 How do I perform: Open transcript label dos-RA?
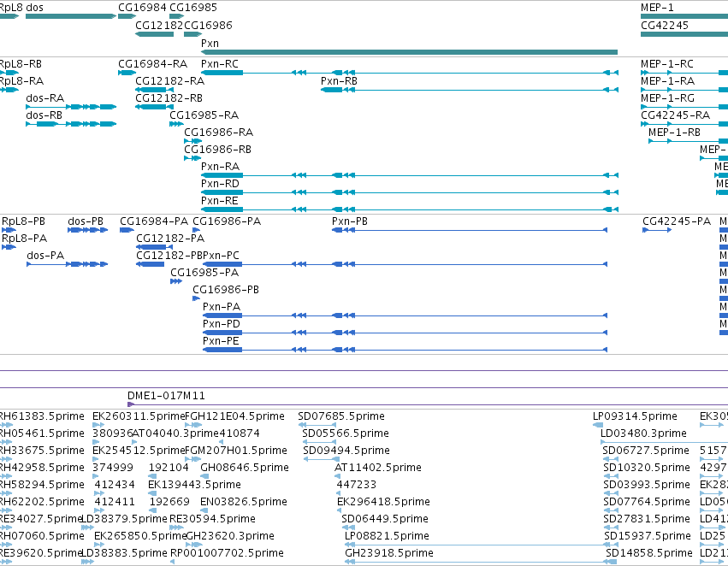pos(45,98)
